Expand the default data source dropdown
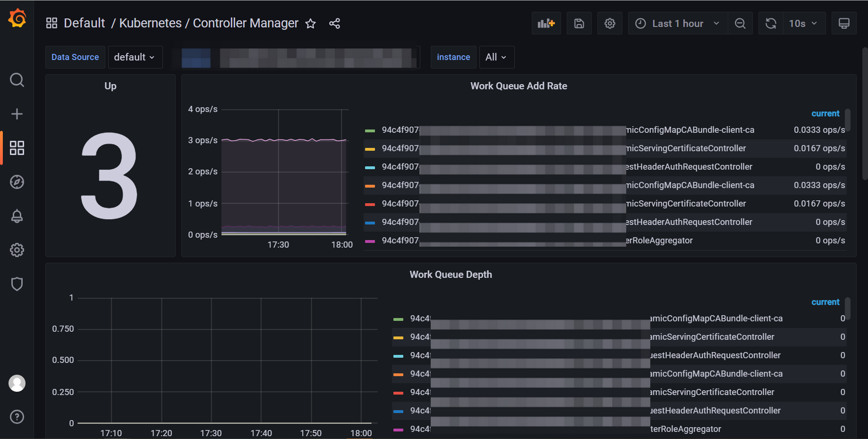Screen dimensions: 868x439 point(135,57)
